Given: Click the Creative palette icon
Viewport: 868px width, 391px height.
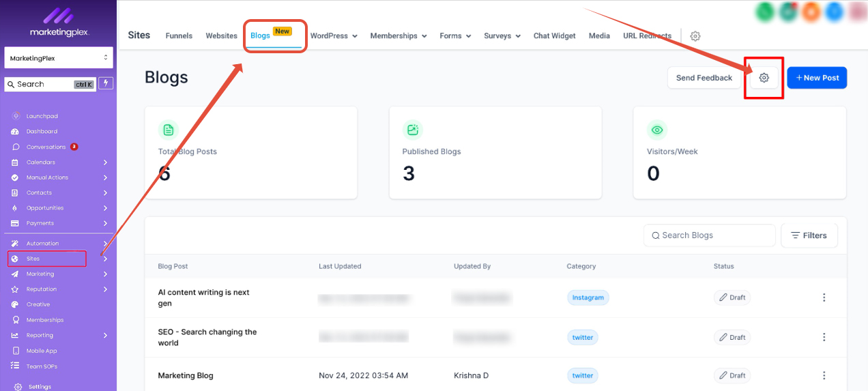Looking at the screenshot, I should [15, 304].
